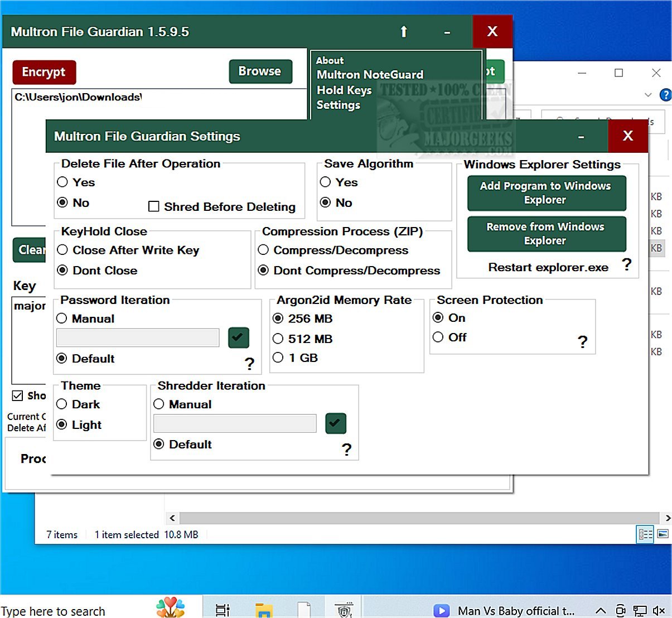Toggle the Show checkbox below Key field

click(x=17, y=395)
